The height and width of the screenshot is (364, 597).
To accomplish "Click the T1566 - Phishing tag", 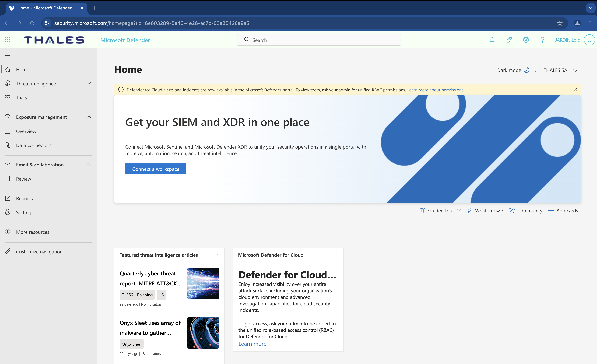I will click(x=137, y=295).
